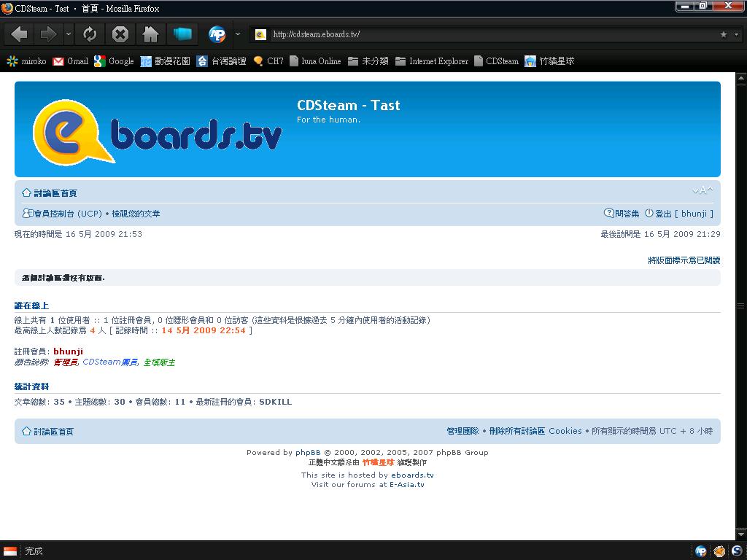Click the 全域版主 group legend link

tap(159, 362)
